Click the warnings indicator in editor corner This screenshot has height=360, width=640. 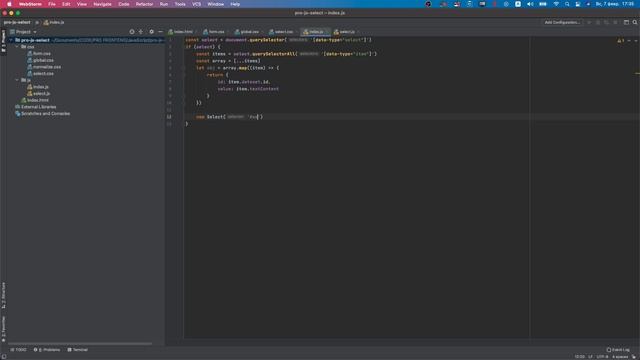[x=620, y=41]
